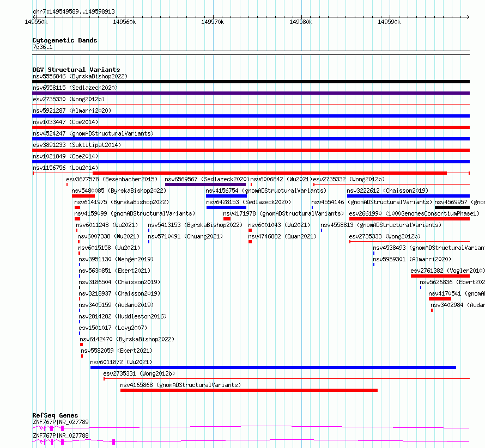Open nsv3218937 (Chaisson2019) variant
The image size is (485, 448).
tap(120, 293)
